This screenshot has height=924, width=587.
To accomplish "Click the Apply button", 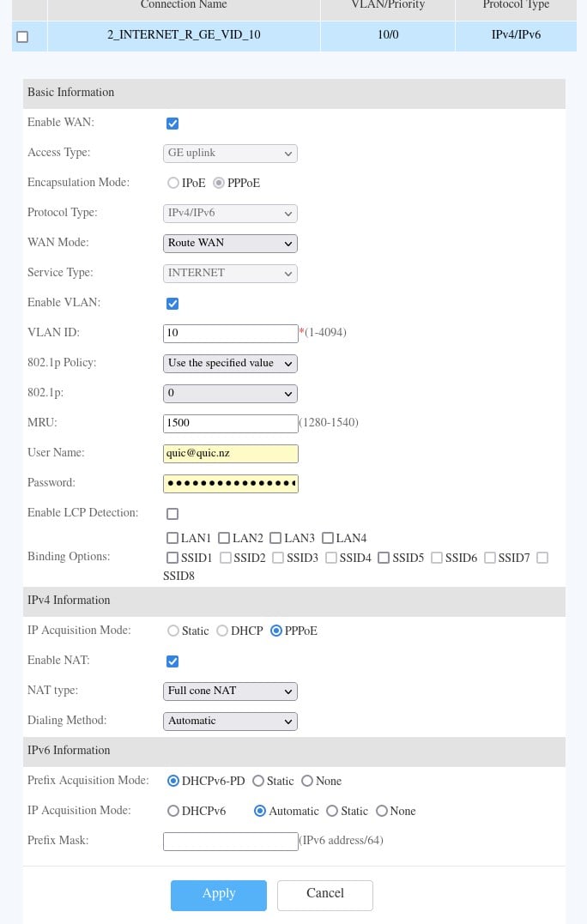I will (219, 895).
